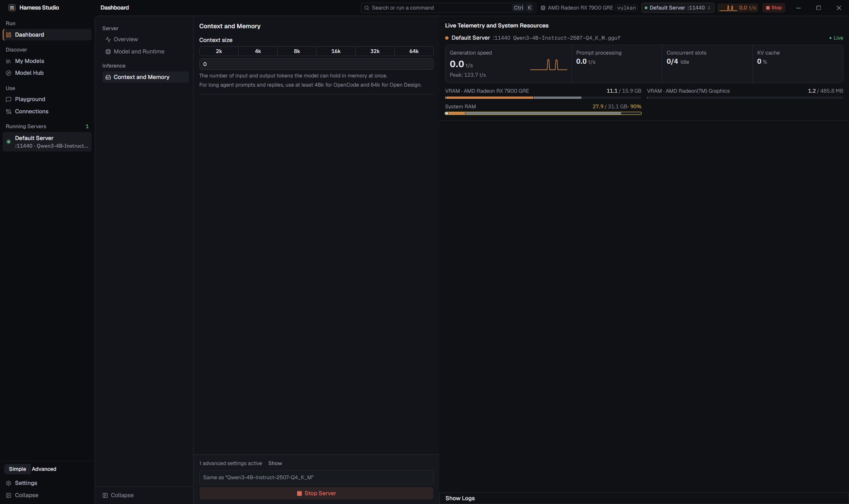Expand Show Logs at the bottom
The height and width of the screenshot is (504, 849).
[460, 498]
